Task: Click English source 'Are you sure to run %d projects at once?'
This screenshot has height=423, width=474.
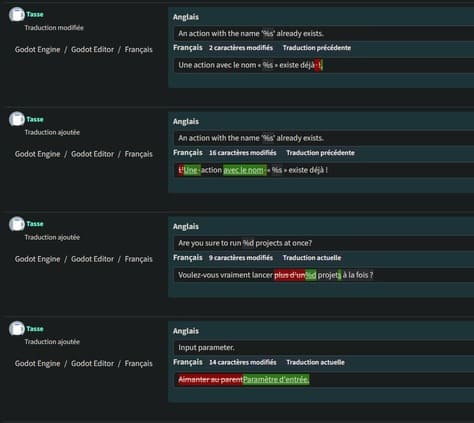Action: click(245, 243)
